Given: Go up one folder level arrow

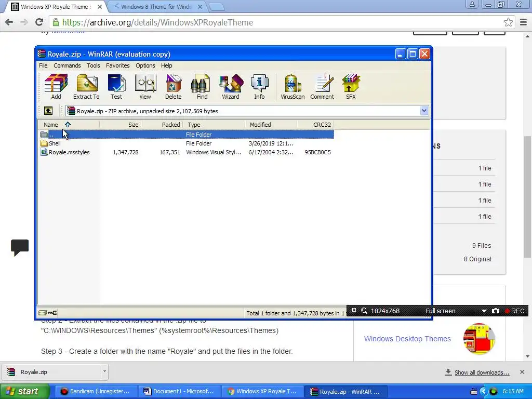Looking at the screenshot, I should click(48, 111).
